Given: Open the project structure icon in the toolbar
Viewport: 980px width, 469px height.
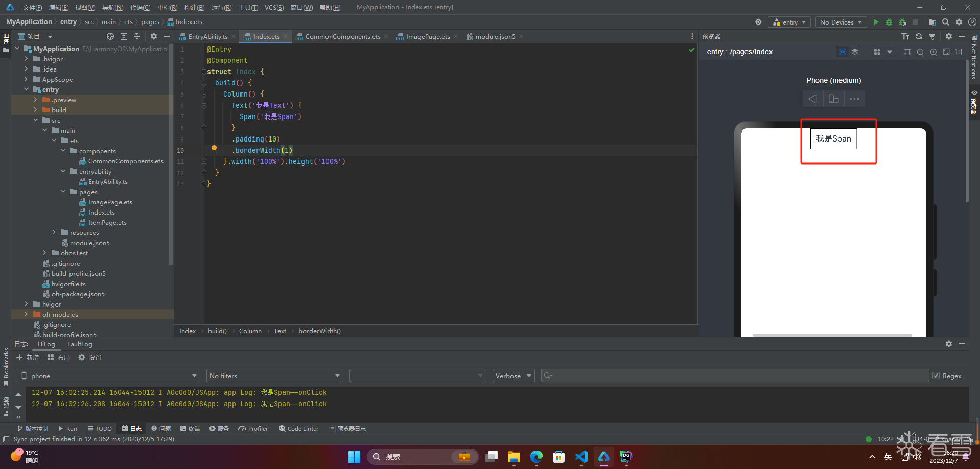Looking at the screenshot, I should pos(932,22).
